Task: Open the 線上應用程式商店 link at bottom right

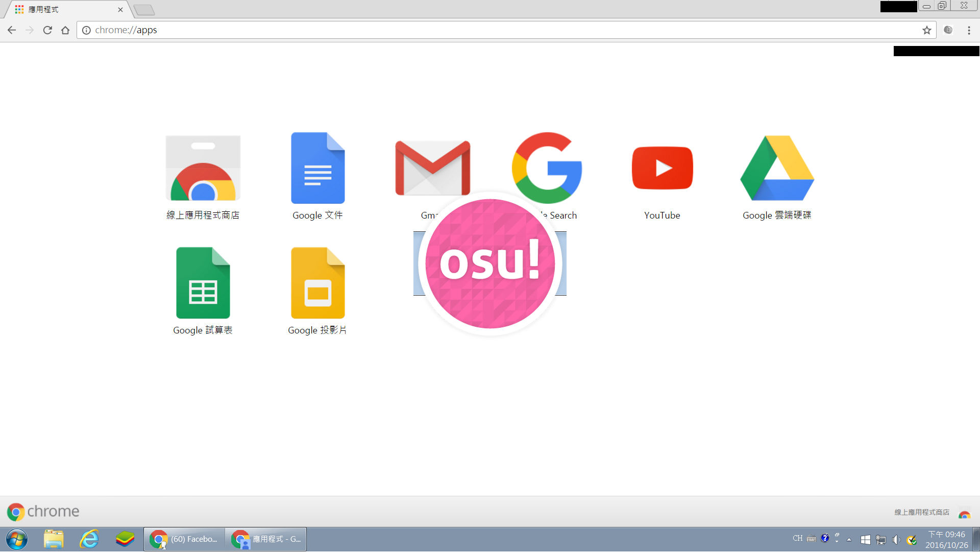Action: point(922,512)
